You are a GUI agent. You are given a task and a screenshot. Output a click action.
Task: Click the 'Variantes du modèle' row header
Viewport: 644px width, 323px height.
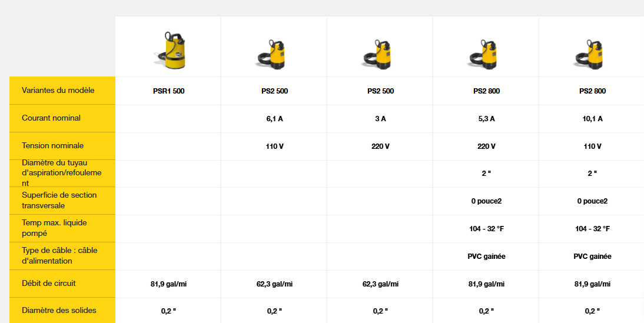58,91
